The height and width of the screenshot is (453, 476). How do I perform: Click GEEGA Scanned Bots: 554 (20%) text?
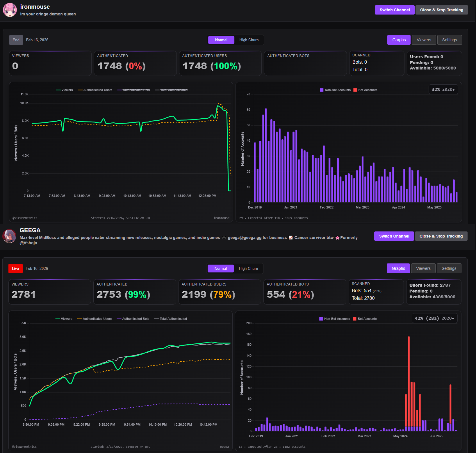point(366,291)
